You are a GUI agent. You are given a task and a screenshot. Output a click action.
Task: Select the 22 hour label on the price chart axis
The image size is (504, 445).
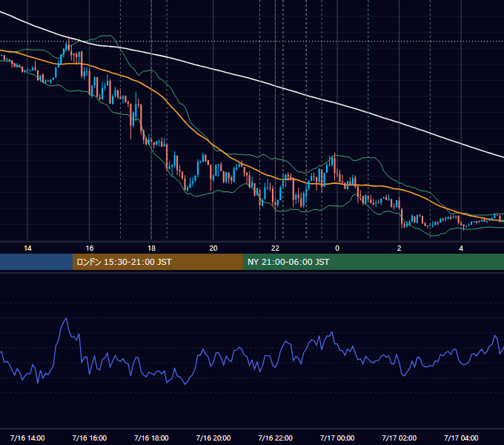(x=275, y=248)
